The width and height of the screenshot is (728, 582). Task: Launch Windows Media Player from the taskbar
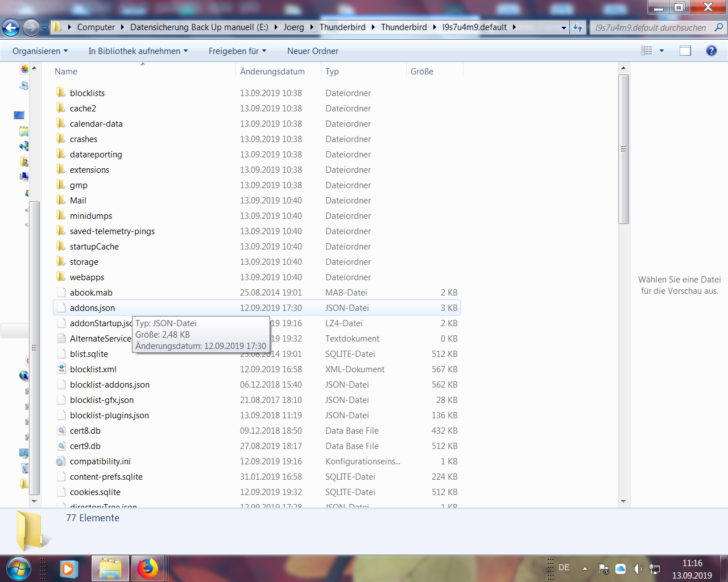[69, 568]
